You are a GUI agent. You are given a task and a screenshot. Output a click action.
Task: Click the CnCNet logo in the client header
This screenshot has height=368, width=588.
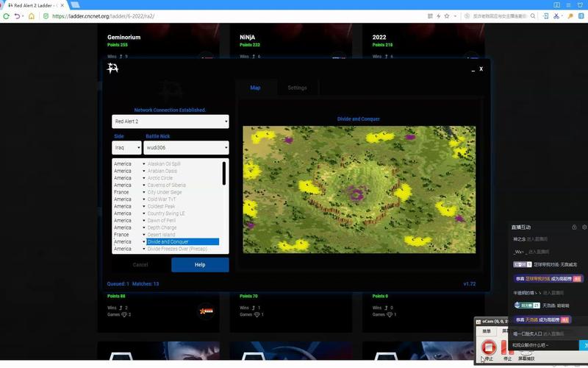click(x=112, y=68)
